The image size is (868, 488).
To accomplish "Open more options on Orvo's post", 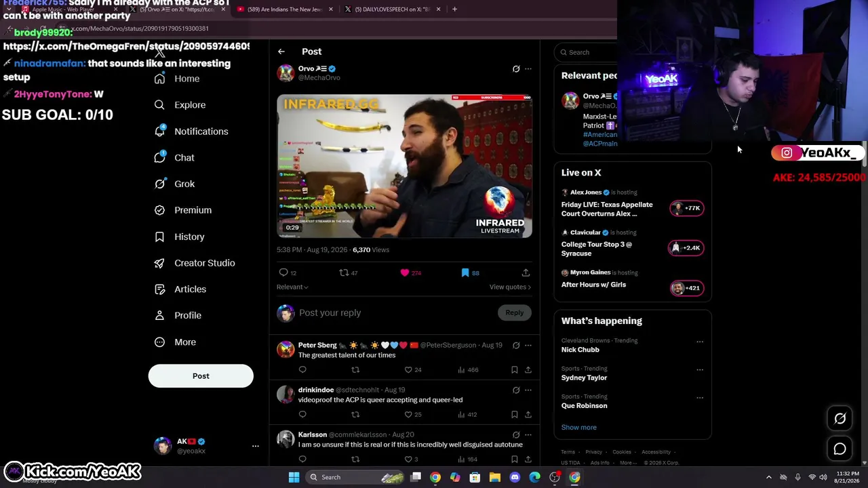I will point(528,69).
